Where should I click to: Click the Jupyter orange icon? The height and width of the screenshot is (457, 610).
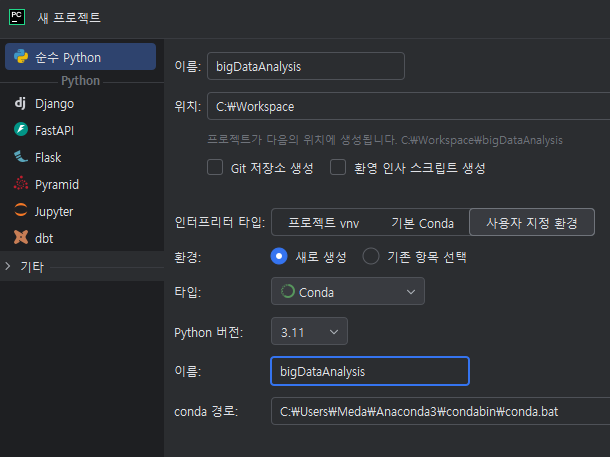(21, 210)
